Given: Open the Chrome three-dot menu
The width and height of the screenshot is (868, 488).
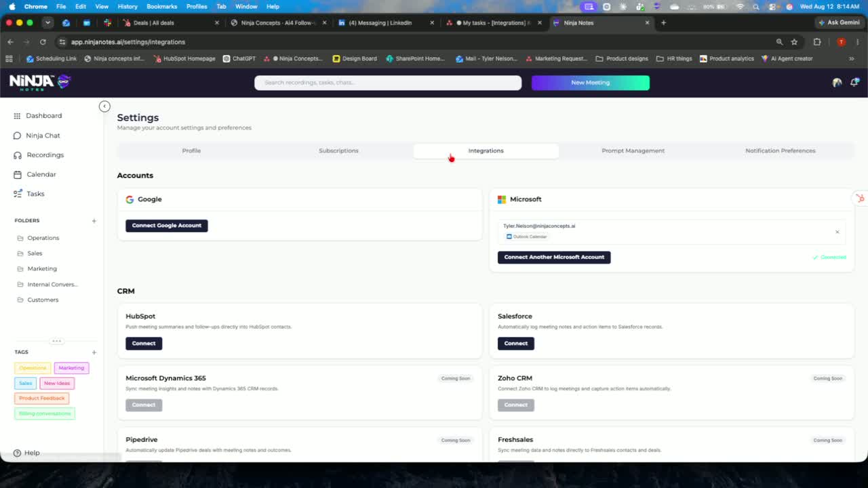Looking at the screenshot, I should tap(856, 42).
